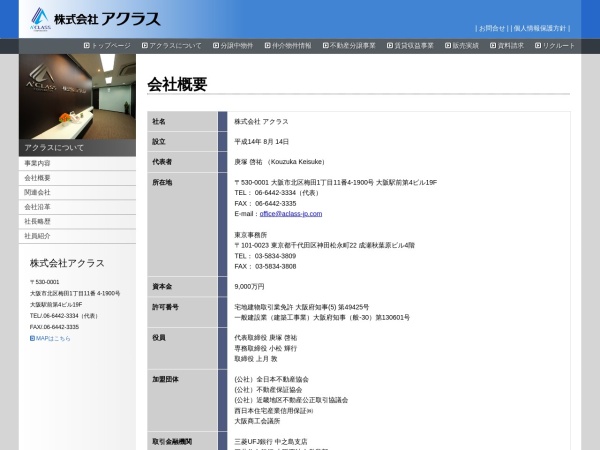Click the MAPはこちら link
Screen dimensions: 600x450
pos(53,338)
